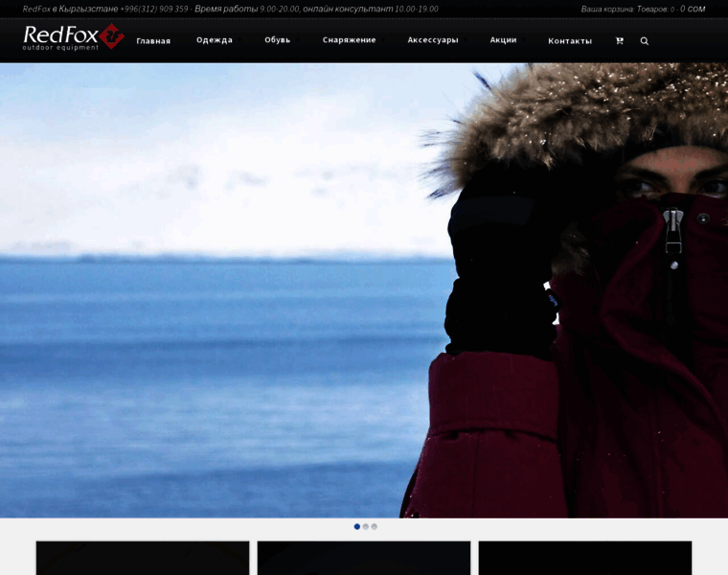The height and width of the screenshot is (575, 728).
Task: Click the RedFox outdoor equipment logo
Action: [74, 36]
